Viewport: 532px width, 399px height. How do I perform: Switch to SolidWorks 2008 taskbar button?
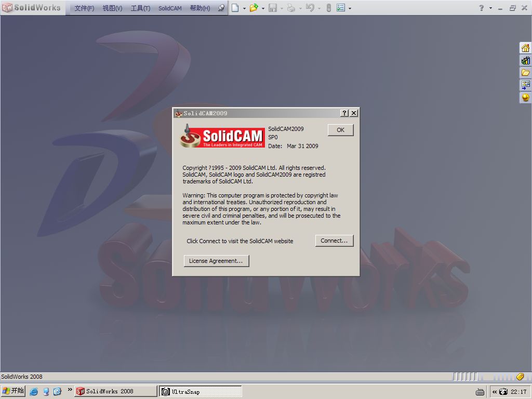click(x=116, y=391)
